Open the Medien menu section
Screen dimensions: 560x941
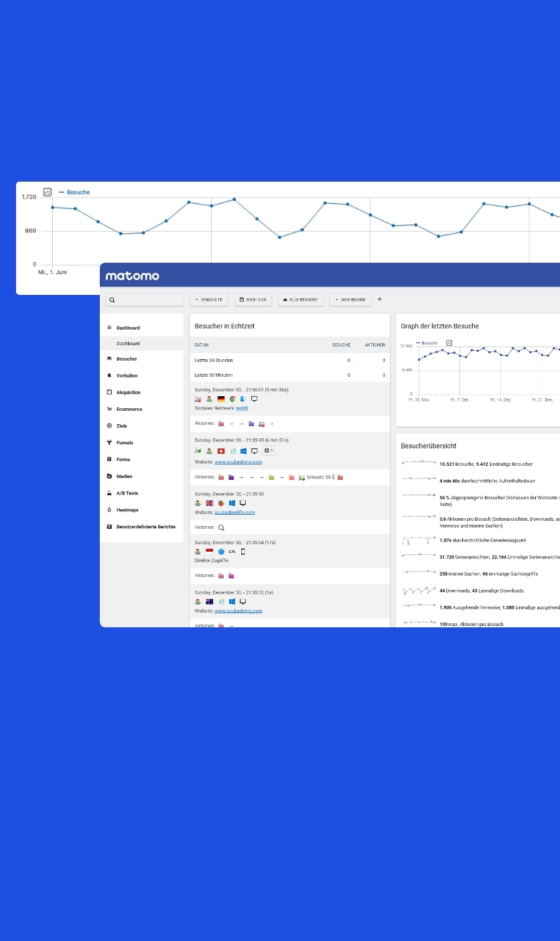pos(123,476)
